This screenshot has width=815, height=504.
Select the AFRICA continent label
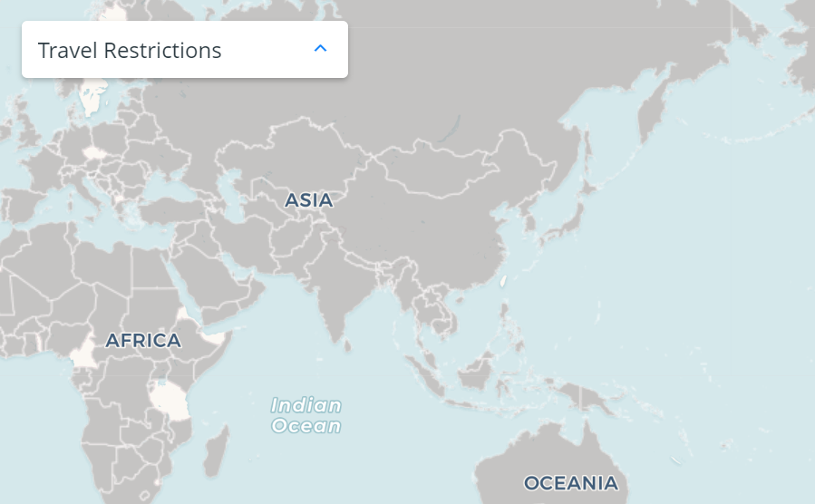[x=143, y=341]
